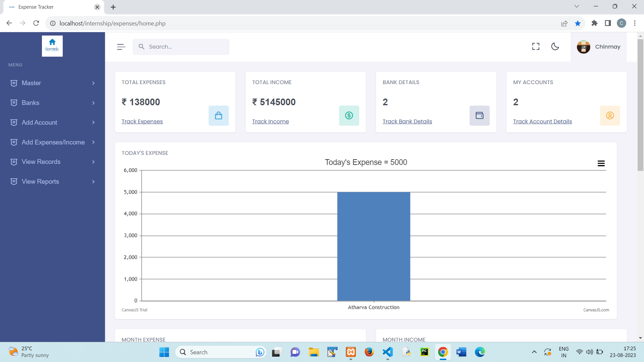View site information icon
Image resolution: width=644 pixels, height=362 pixels.
53,23
